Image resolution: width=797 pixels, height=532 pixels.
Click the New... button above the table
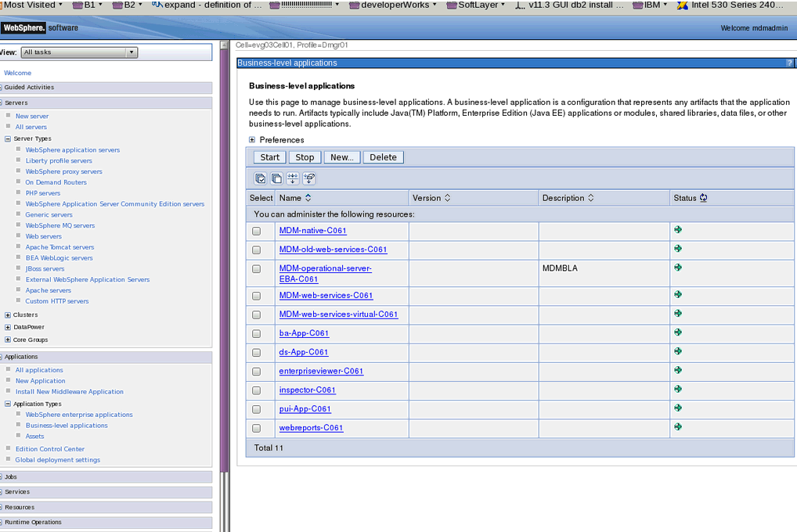341,156
